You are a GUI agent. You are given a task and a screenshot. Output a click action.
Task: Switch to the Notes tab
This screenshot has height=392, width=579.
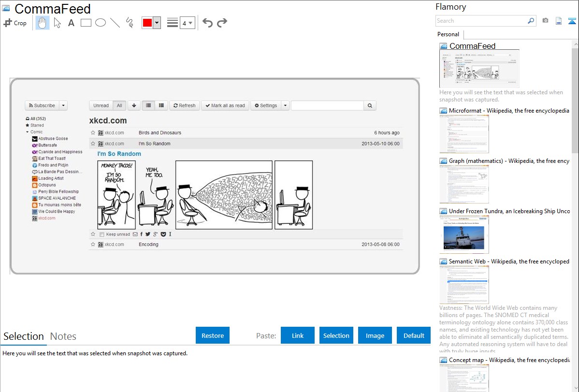[x=63, y=336]
